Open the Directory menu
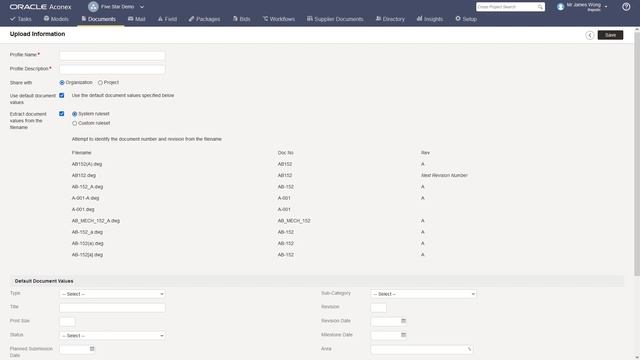Image resolution: width=640 pixels, height=360 pixels. click(x=390, y=19)
